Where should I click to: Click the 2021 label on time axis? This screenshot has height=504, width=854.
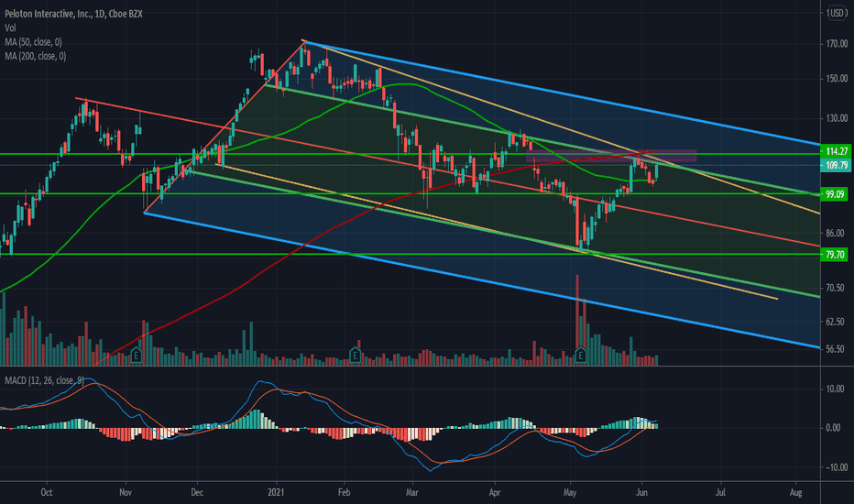[x=276, y=493]
